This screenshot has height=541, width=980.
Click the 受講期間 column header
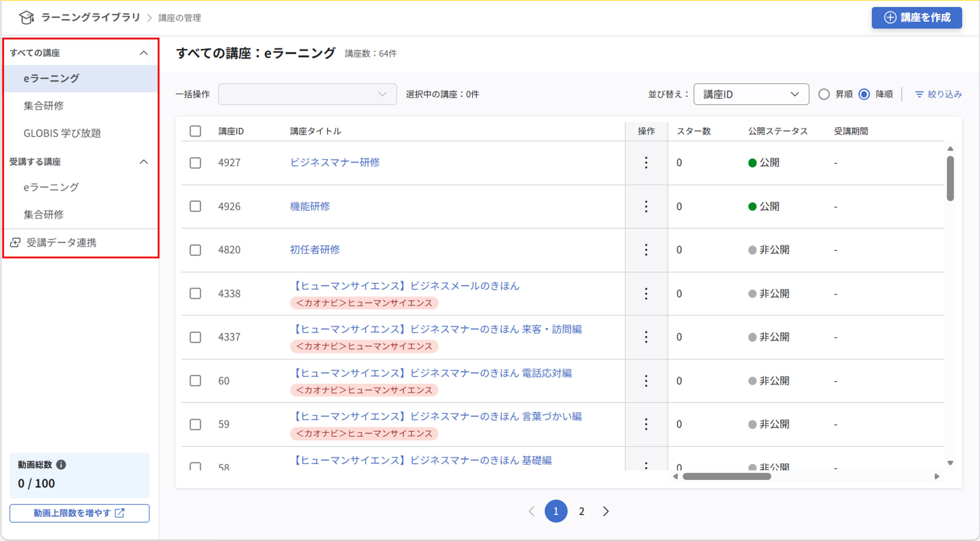tap(851, 131)
